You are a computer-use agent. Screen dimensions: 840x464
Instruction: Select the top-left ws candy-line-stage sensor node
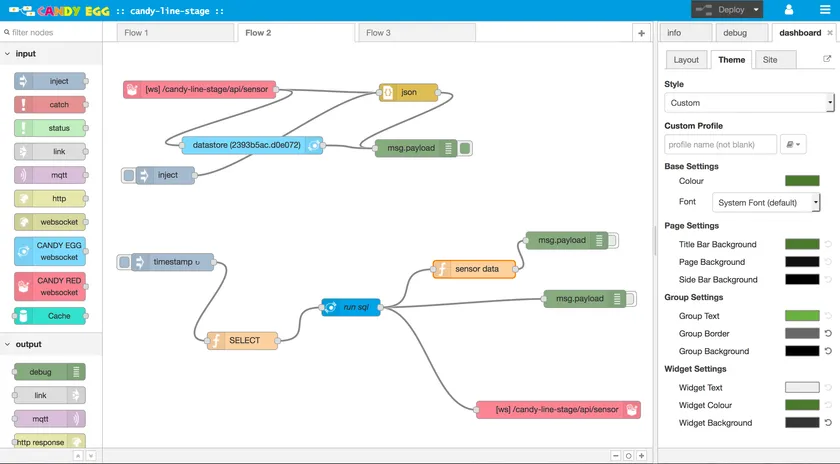click(199, 89)
